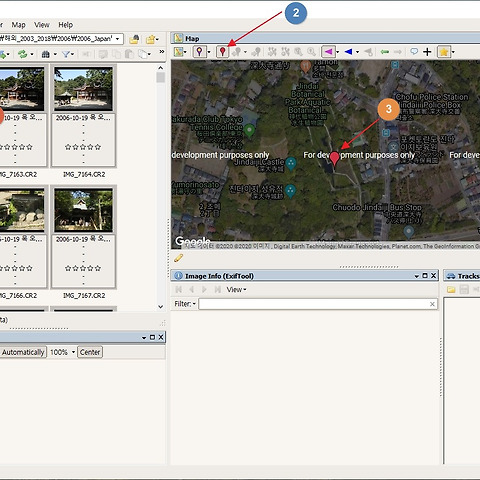The height and width of the screenshot is (480, 480).
Task: Undock the Image Info (ExifTool) panel
Action: [x=425, y=276]
